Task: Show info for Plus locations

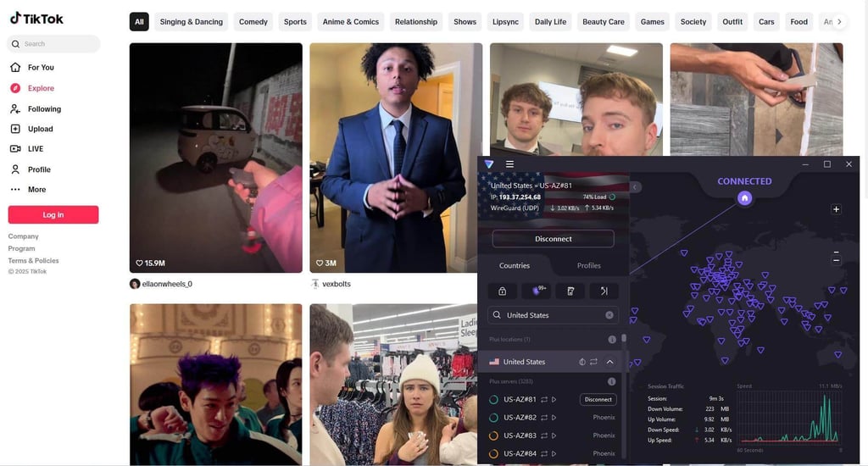Action: [x=612, y=339]
